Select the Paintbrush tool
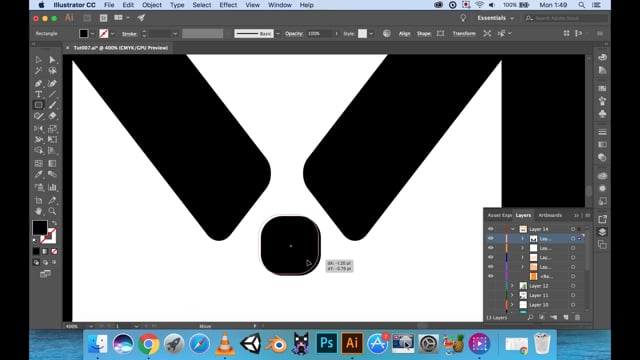The image size is (640, 360). (52, 105)
